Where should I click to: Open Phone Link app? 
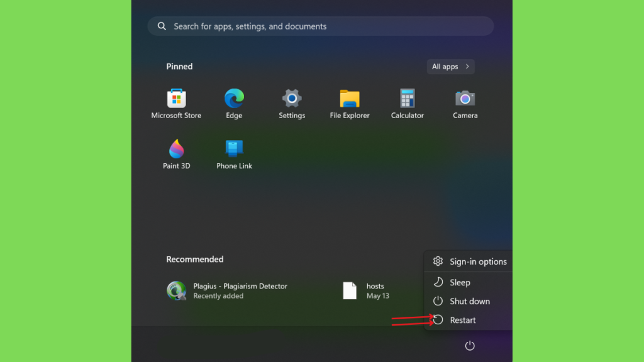click(234, 154)
